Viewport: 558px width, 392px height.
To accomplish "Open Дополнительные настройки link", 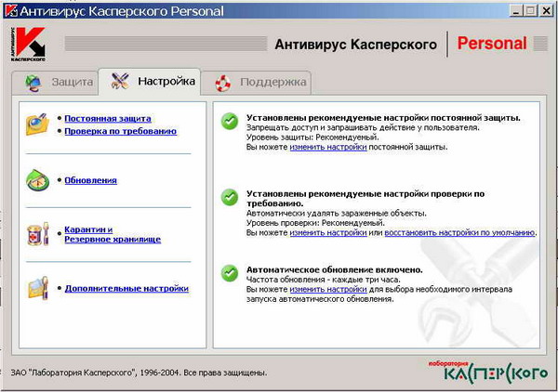I will pos(126,288).
